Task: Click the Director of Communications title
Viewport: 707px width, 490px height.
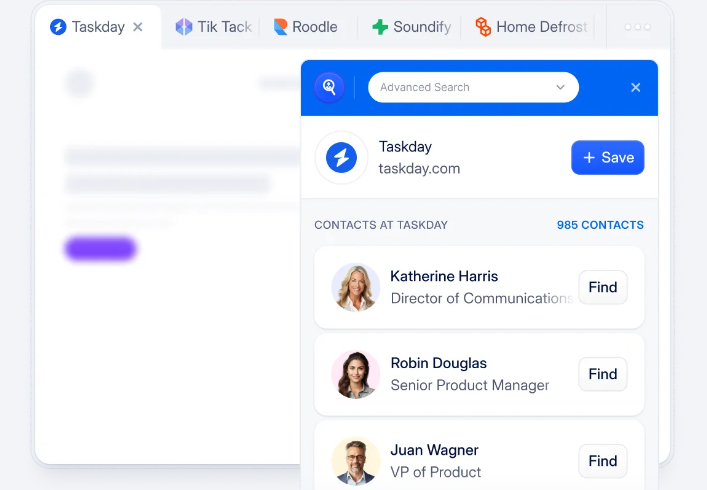Action: pyautogui.click(x=482, y=298)
